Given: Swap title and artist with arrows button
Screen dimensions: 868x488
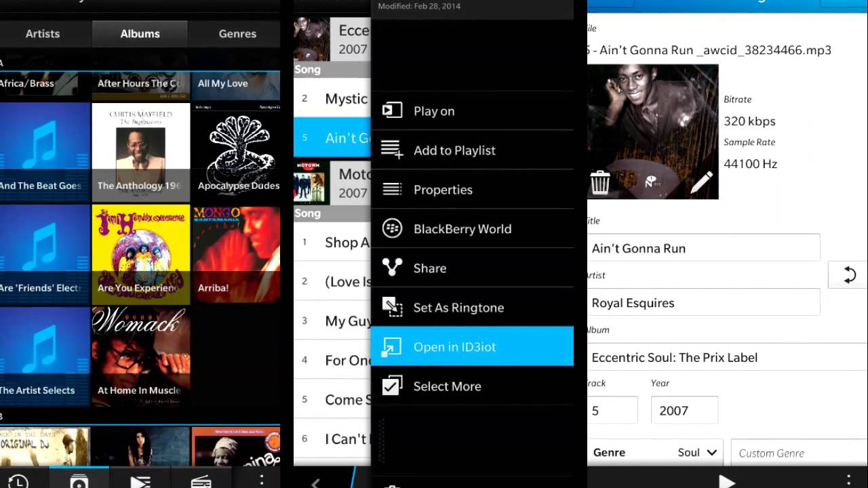Looking at the screenshot, I should point(849,275).
